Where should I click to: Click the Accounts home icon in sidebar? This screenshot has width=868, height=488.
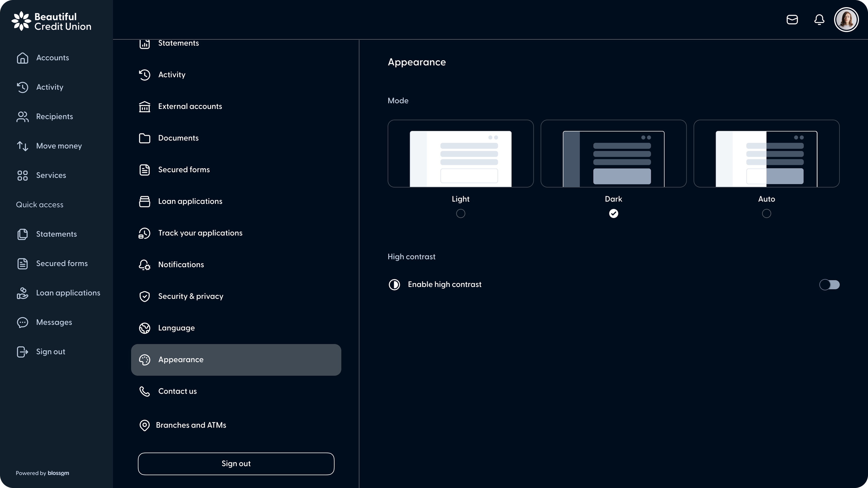point(22,58)
